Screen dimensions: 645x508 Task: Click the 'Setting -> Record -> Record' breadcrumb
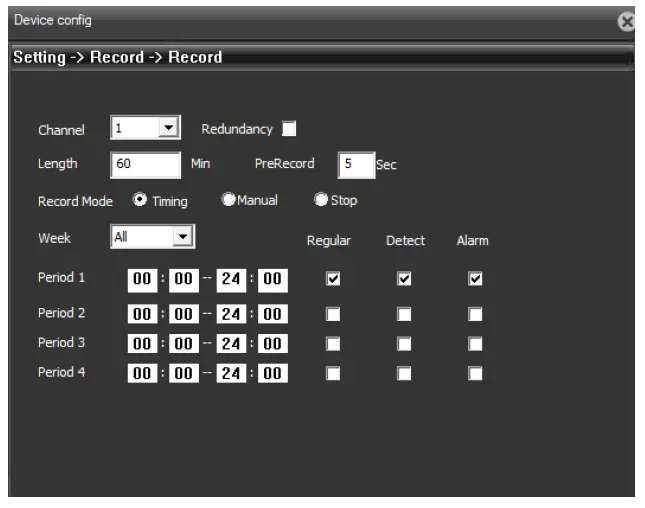click(118, 57)
